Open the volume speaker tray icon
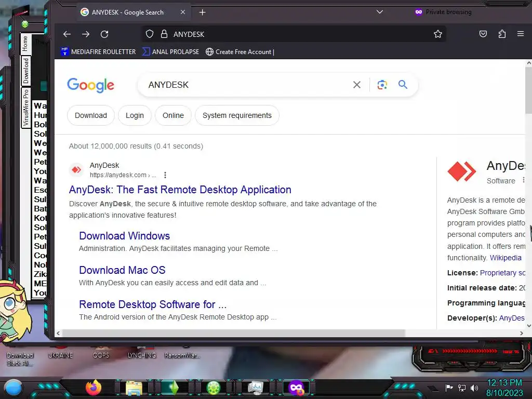The image size is (532, 399). [x=474, y=388]
